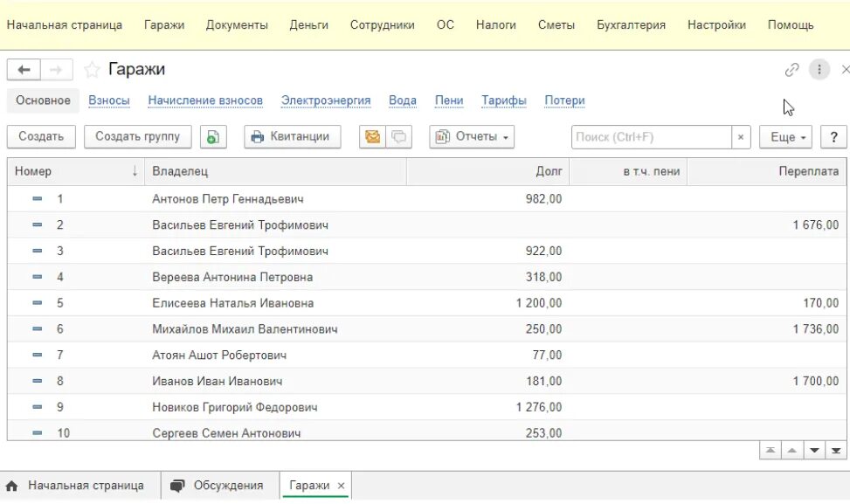The image size is (850, 504).
Task: Open the three-dots form menu
Action: click(819, 69)
